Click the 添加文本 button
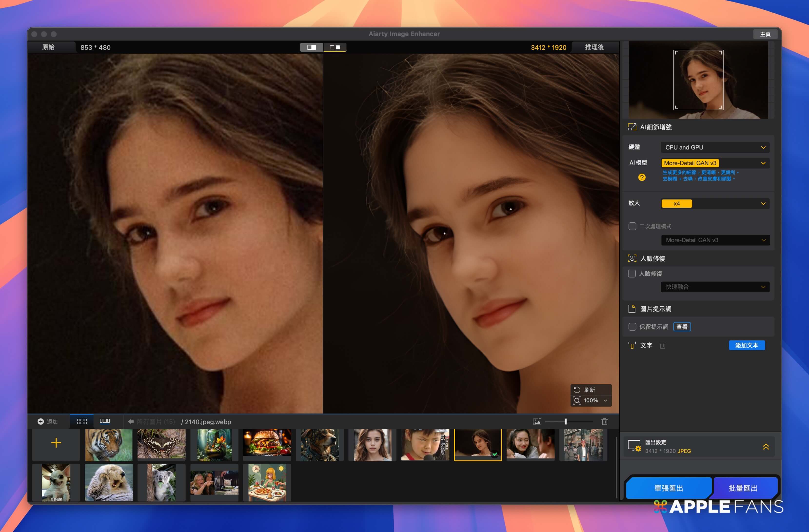809x532 pixels. (746, 345)
